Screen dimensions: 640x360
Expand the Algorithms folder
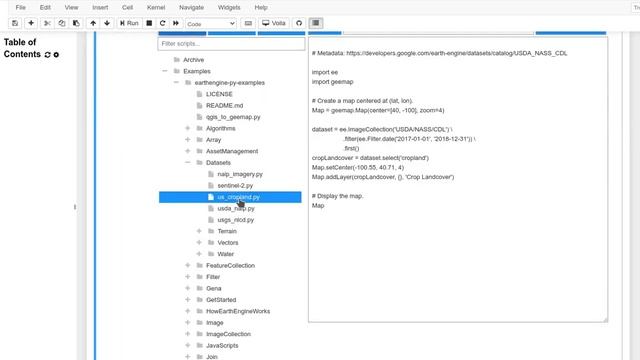click(x=188, y=128)
